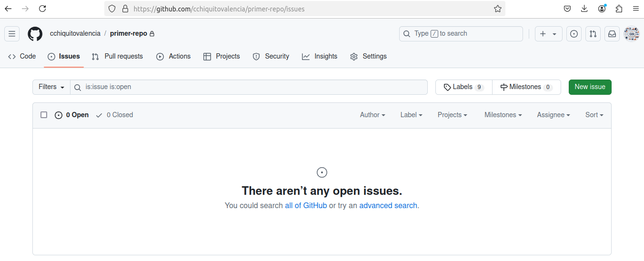Open the Settings tab
Image resolution: width=644 pixels, height=261 pixels.
point(368,56)
